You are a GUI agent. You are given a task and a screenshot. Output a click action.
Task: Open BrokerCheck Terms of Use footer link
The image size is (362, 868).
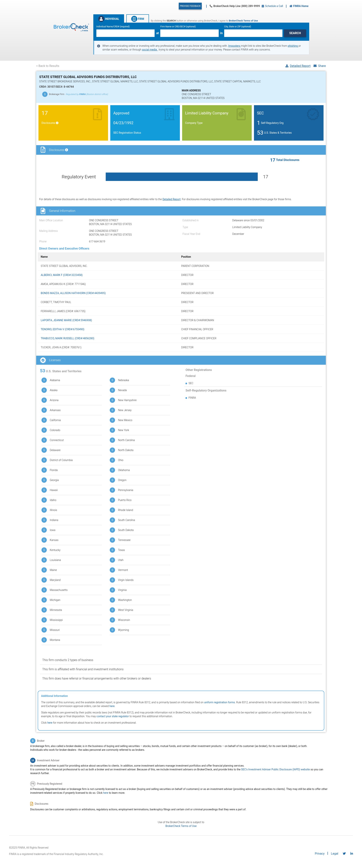(181, 826)
